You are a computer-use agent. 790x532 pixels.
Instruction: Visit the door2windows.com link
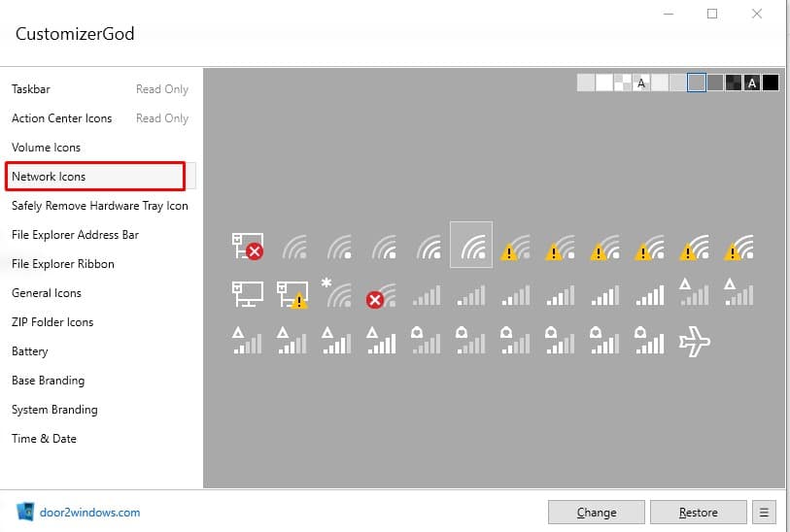pyautogui.click(x=89, y=513)
